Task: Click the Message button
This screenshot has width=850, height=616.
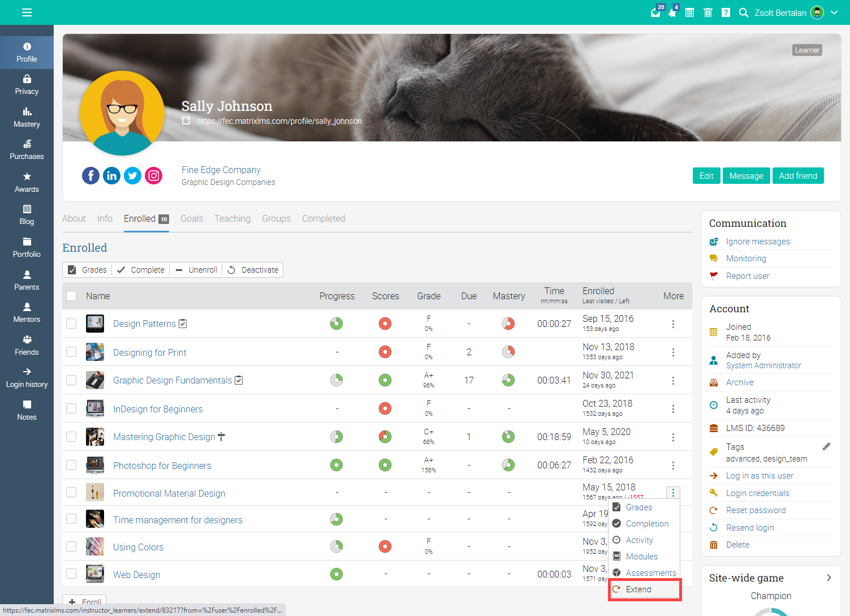Action: pyautogui.click(x=747, y=176)
